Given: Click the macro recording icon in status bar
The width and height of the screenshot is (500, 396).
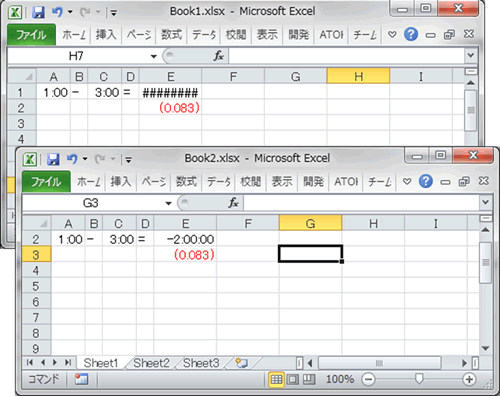Looking at the screenshot, I should [81, 379].
